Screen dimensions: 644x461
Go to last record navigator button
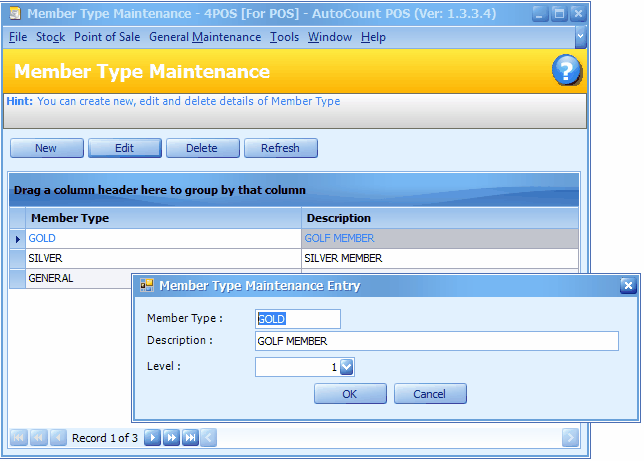tap(191, 438)
